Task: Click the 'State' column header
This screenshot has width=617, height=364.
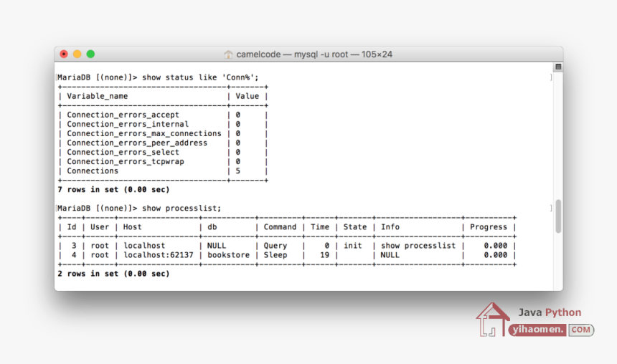Action: [x=354, y=227]
